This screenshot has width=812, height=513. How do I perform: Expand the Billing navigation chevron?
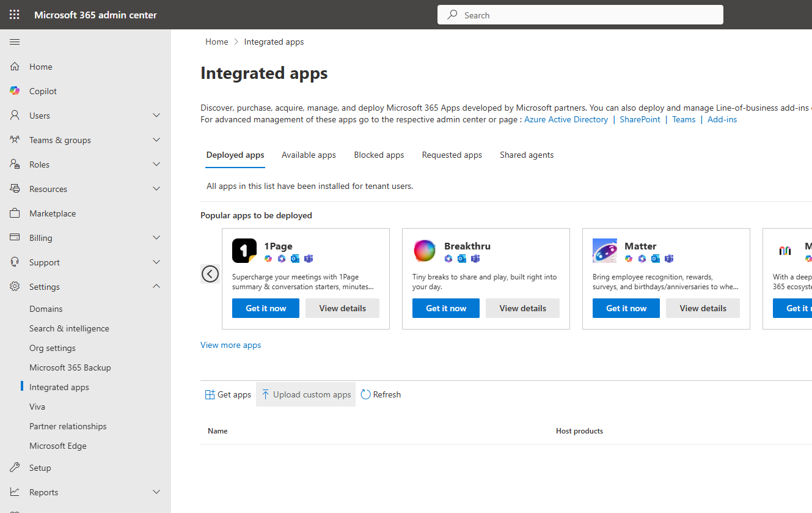(x=156, y=238)
